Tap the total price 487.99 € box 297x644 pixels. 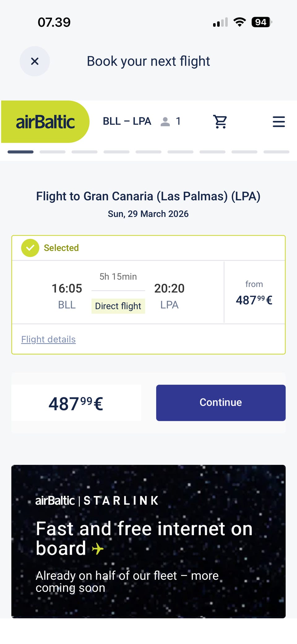76,403
